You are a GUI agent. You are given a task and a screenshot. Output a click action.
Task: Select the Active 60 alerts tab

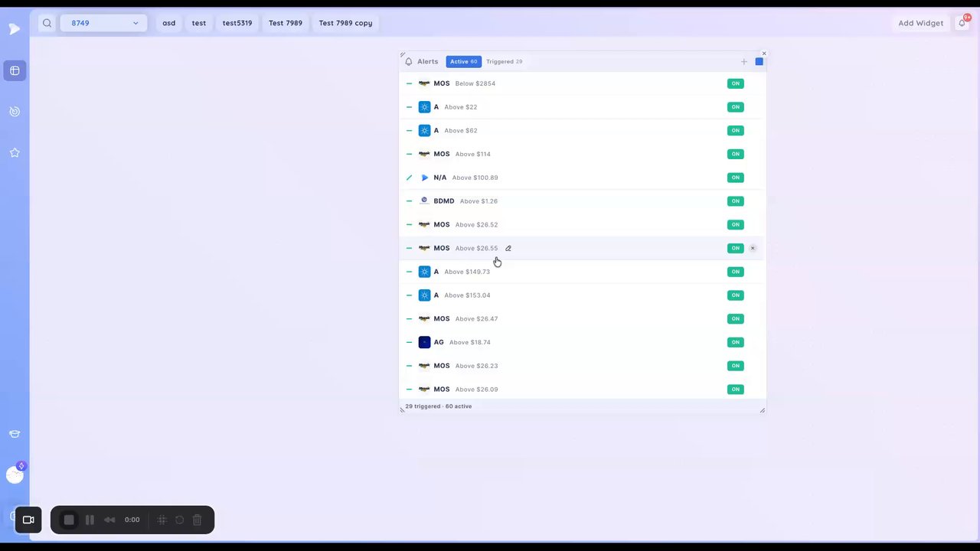[464, 61]
